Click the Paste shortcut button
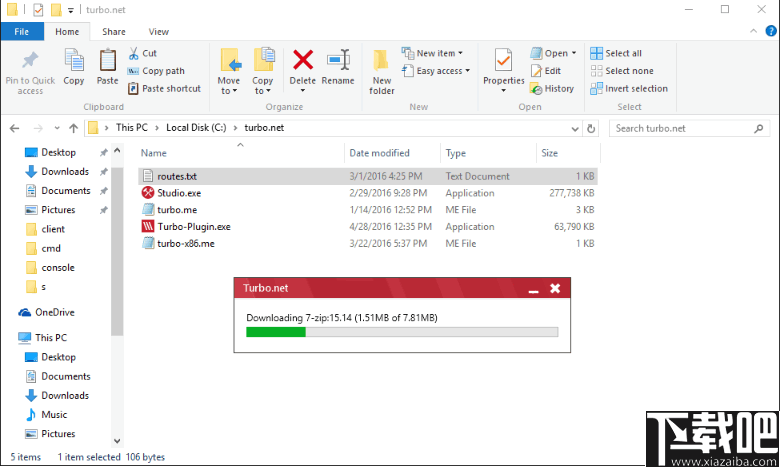This screenshot has height=467, width=781. [164, 89]
